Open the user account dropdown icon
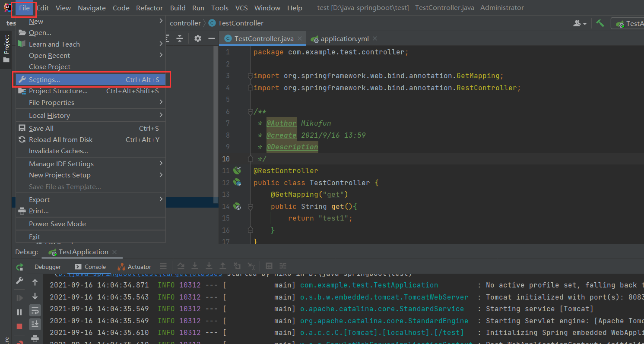The height and width of the screenshot is (344, 644). 580,23
